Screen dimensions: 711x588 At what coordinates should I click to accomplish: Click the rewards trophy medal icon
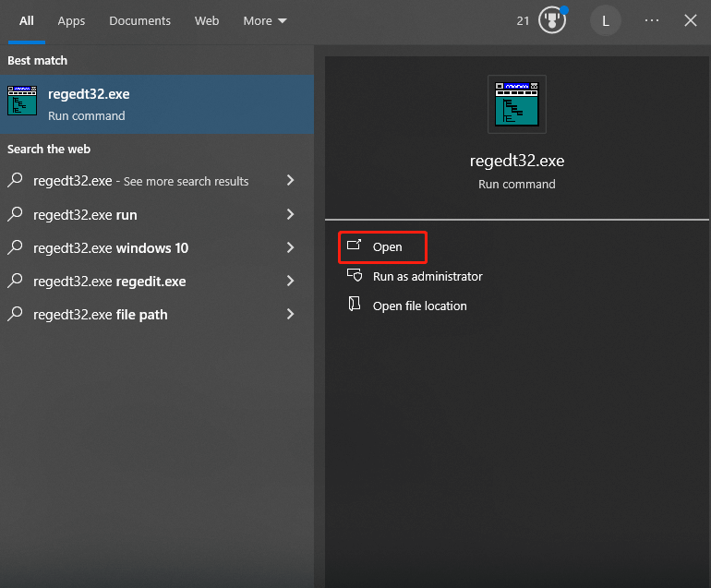click(x=552, y=20)
